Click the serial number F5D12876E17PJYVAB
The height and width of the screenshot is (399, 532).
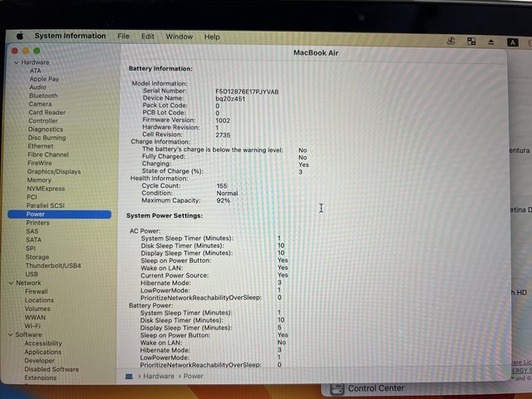pyautogui.click(x=247, y=91)
